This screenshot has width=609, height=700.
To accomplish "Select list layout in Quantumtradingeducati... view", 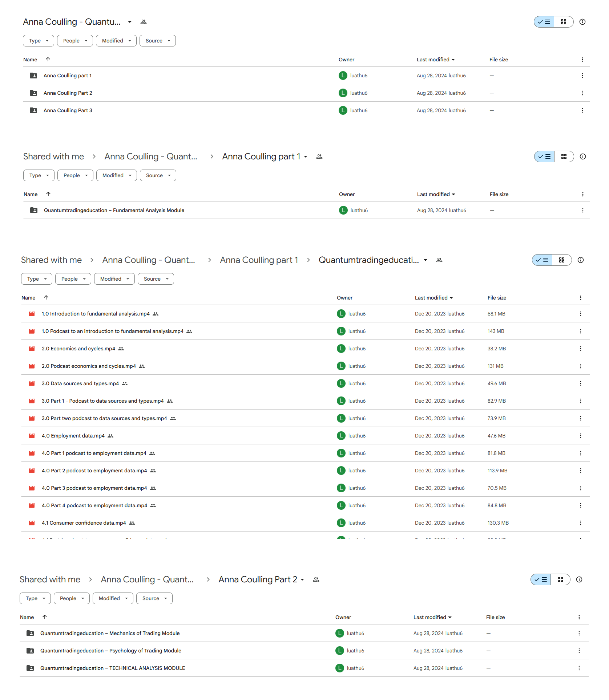I will tap(542, 260).
